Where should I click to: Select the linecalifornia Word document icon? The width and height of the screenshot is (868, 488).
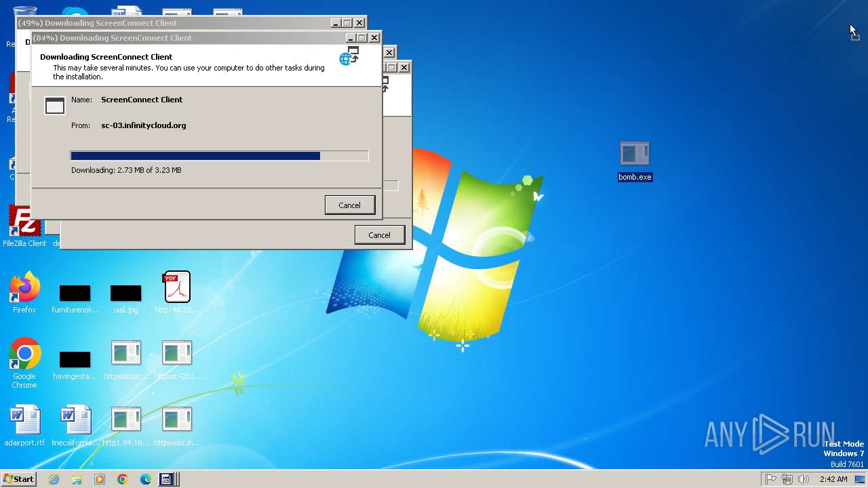[75, 426]
